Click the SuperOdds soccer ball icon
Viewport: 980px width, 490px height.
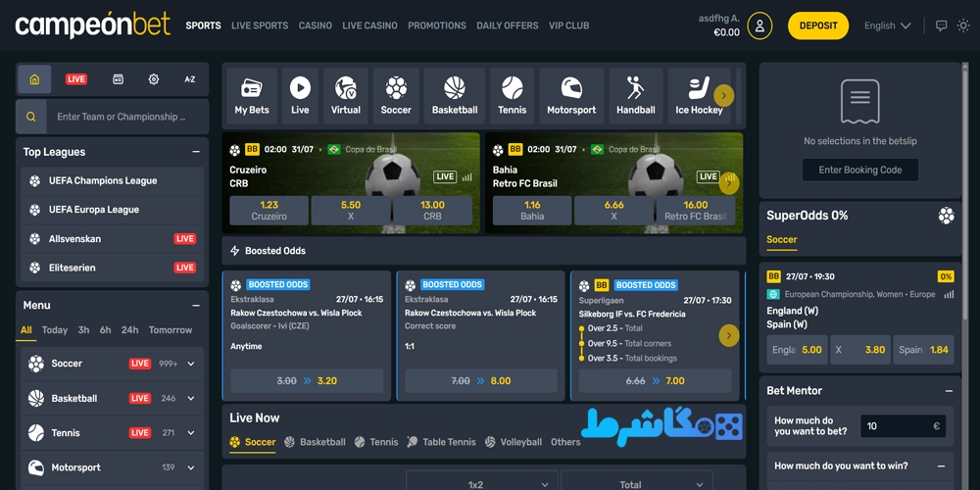pos(947,216)
